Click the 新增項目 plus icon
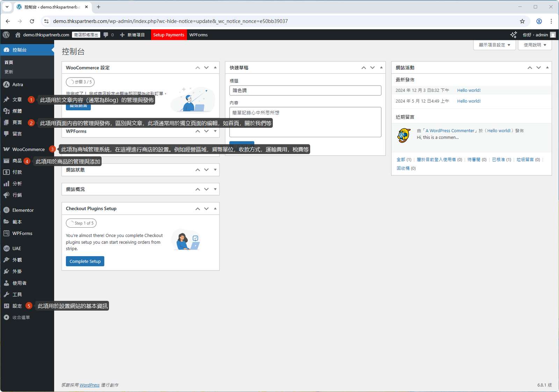The image size is (559, 392). (x=122, y=35)
